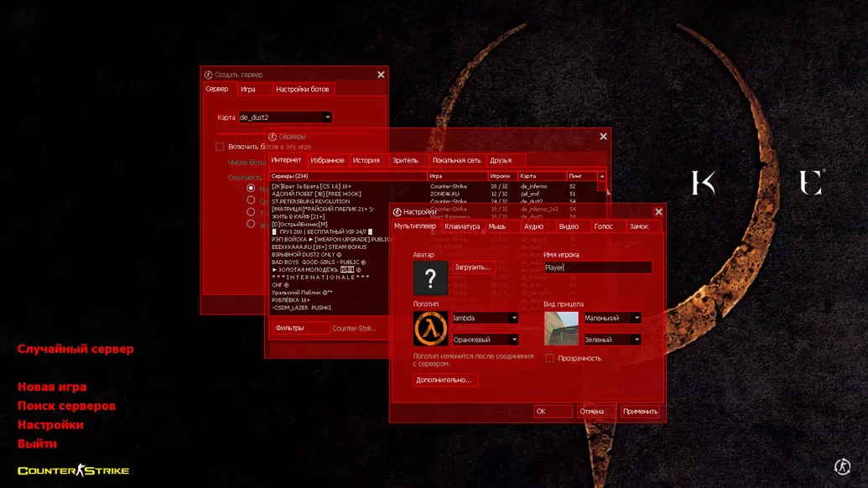Click Выйти in main menu

point(37,444)
